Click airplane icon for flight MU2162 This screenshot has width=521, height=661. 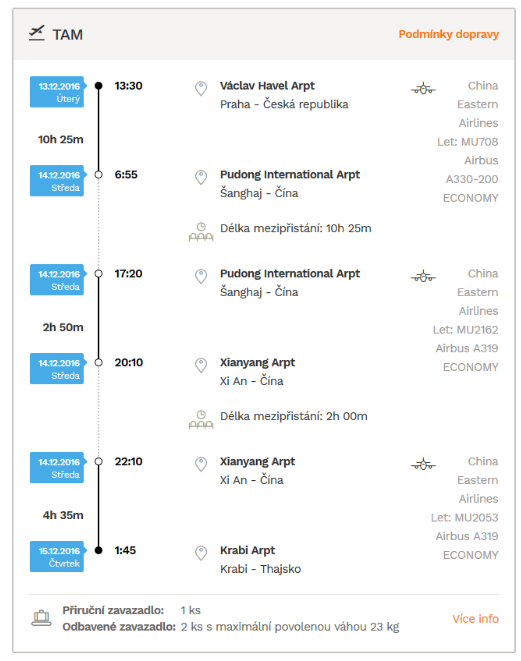(423, 277)
